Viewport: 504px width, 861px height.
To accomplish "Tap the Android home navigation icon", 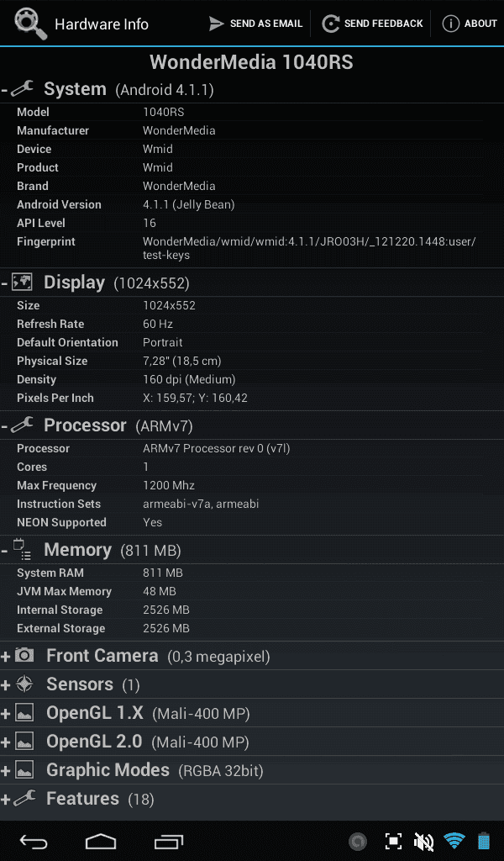I will tap(101, 841).
